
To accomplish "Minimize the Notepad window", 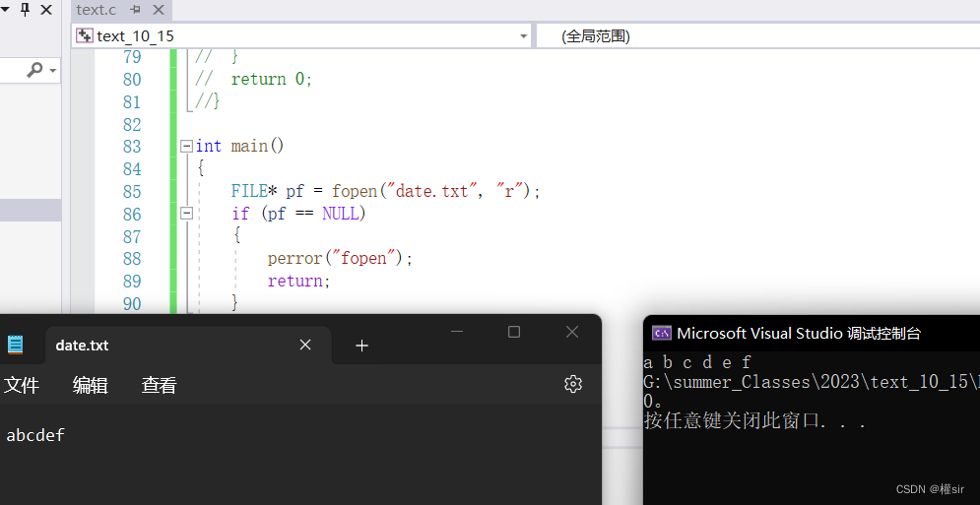I will pos(457,332).
